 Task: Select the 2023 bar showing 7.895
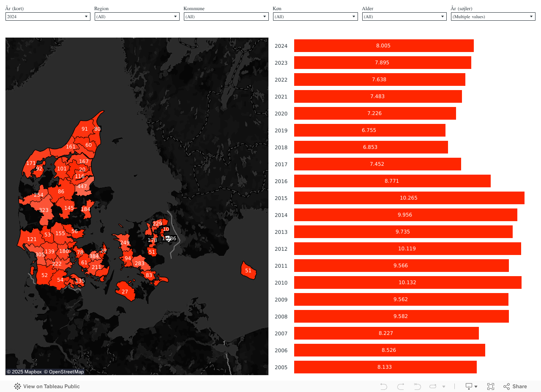[x=383, y=63]
